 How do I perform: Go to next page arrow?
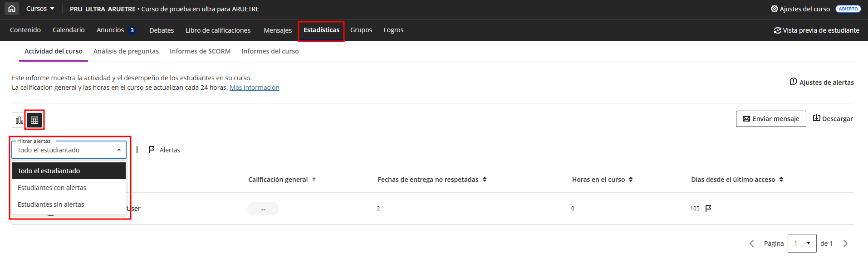tap(845, 244)
